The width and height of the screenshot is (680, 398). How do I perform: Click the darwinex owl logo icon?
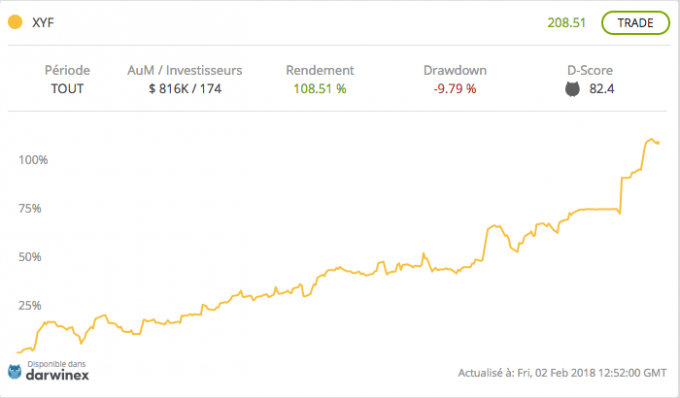tap(15, 372)
